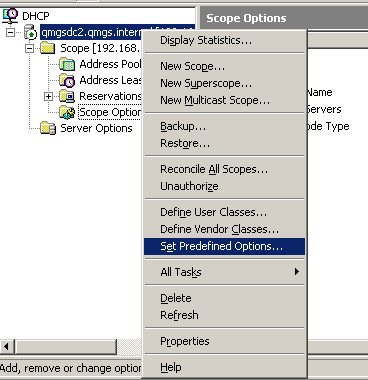Select New Scope menu entry

[225, 66]
